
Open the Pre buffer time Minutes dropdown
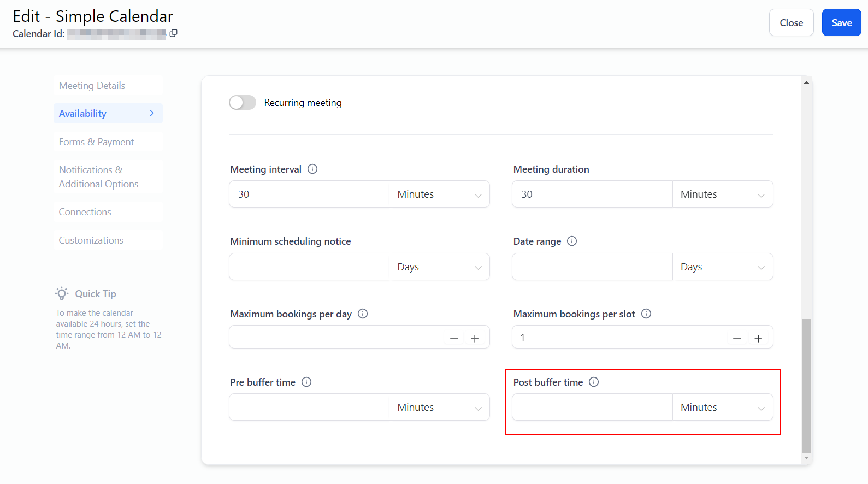439,407
